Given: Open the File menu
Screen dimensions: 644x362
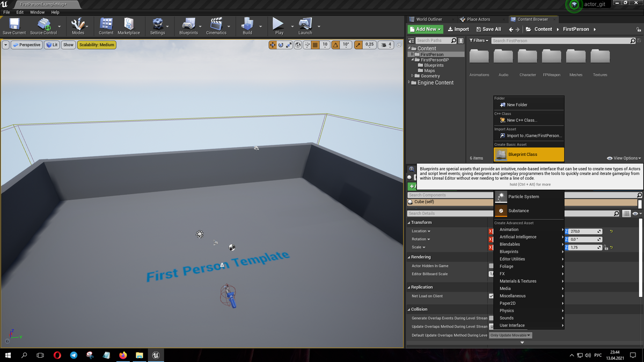Looking at the screenshot, I should (x=6, y=12).
